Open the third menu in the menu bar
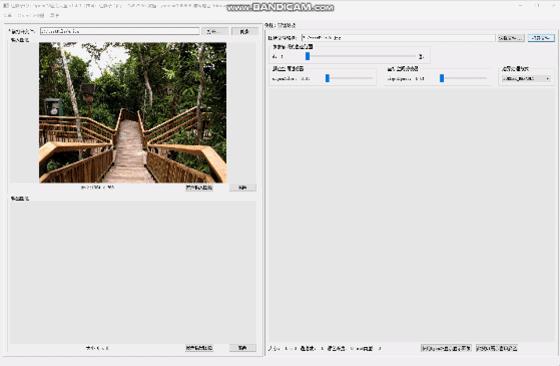The height and width of the screenshot is (366, 560). coord(54,15)
